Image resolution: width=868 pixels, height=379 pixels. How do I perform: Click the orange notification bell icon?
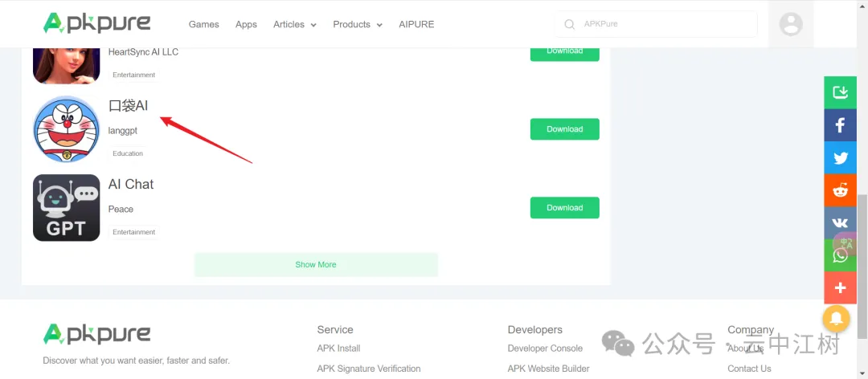click(837, 318)
